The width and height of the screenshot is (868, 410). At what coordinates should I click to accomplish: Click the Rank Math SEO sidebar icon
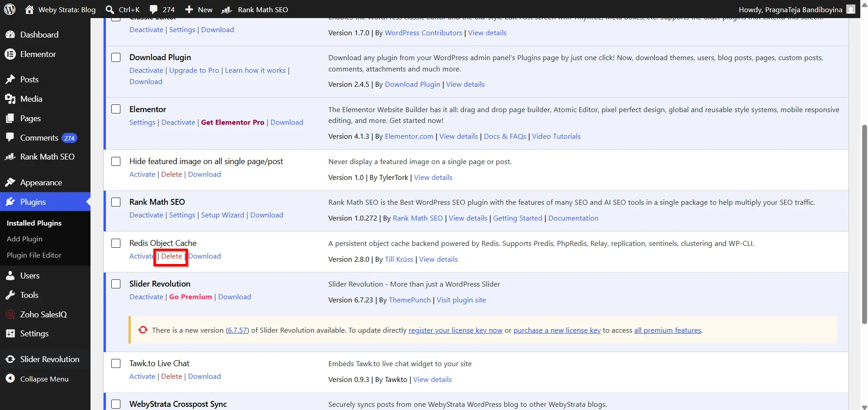click(x=10, y=157)
